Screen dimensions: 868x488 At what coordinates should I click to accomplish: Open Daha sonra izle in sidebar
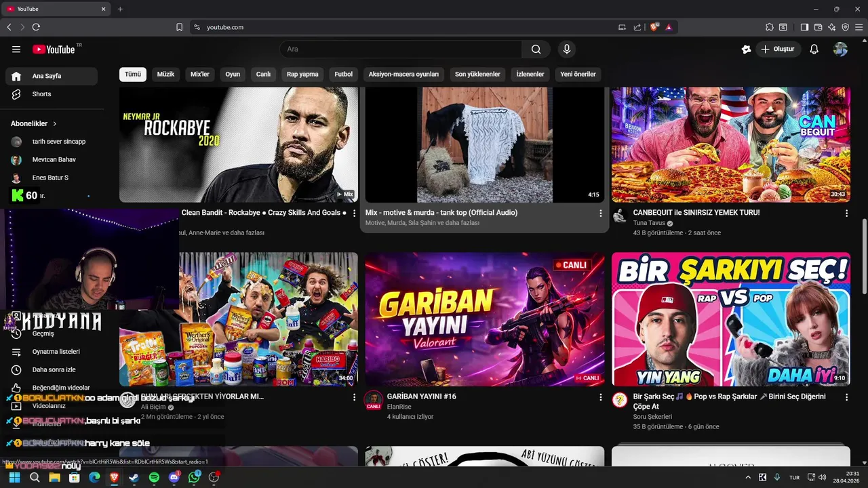tap(52, 369)
